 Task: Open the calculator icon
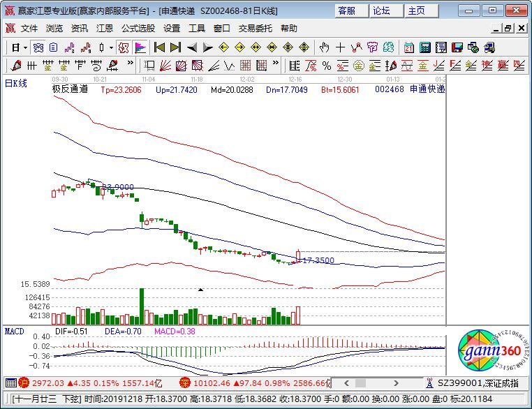[x=424, y=47]
